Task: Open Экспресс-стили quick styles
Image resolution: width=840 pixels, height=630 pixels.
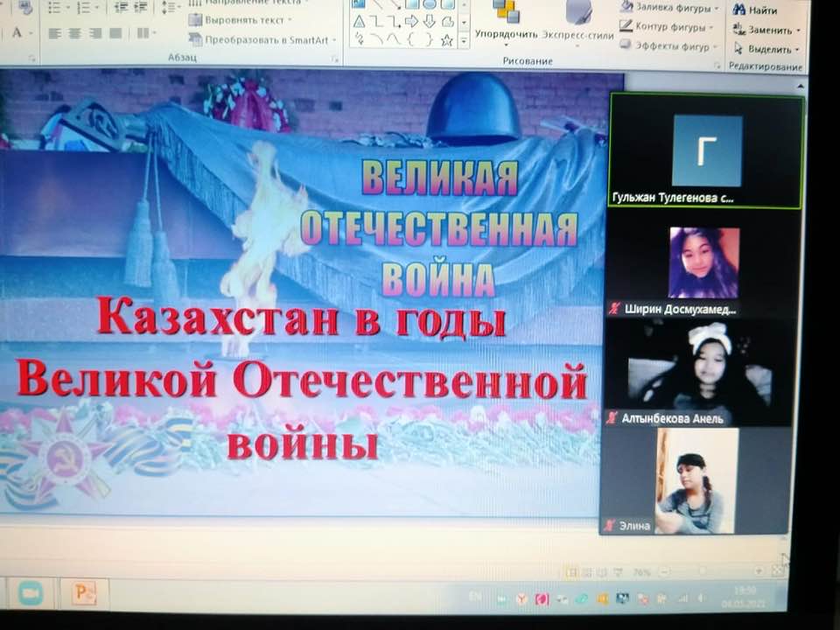Action: point(577,23)
